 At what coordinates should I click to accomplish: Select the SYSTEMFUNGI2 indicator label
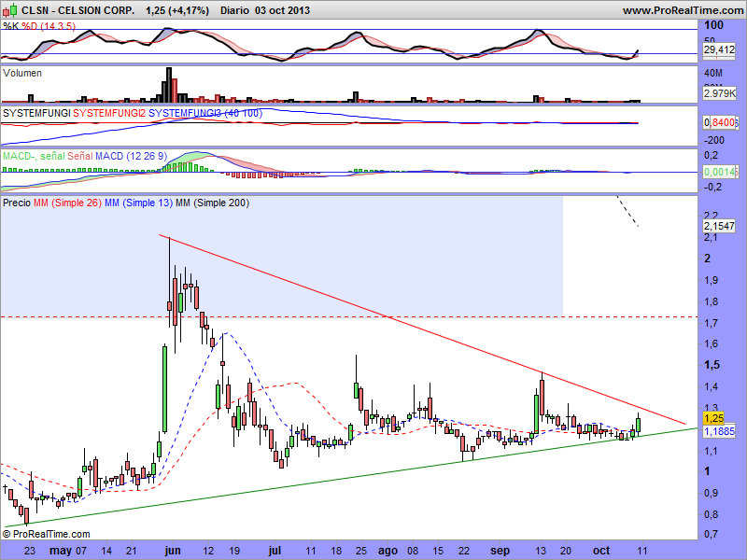tap(109, 113)
